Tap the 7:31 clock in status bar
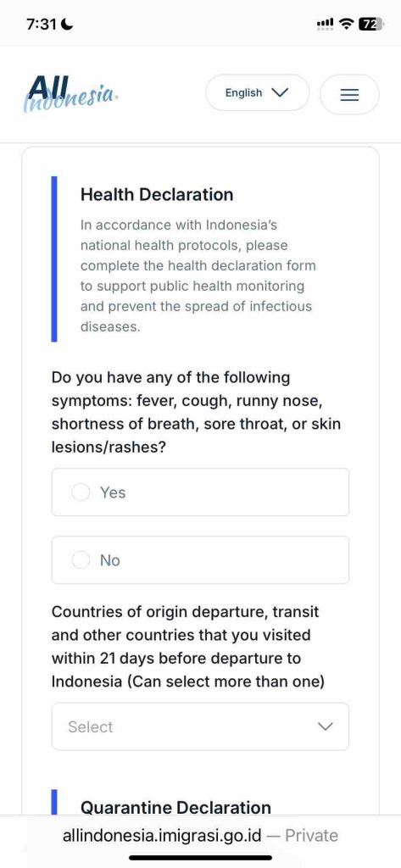Screen dimensions: 401x868 coord(42,25)
